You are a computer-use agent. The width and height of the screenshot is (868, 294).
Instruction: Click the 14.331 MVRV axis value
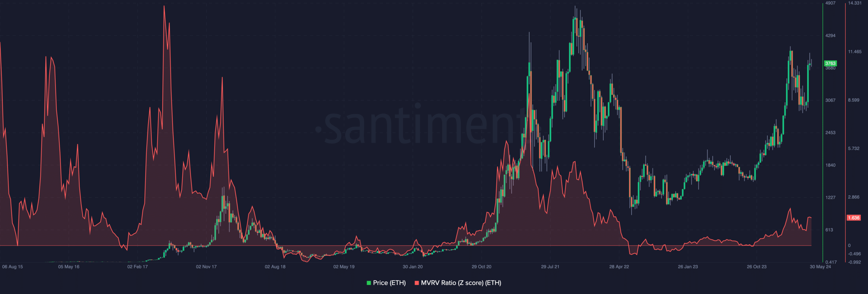pos(855,3)
